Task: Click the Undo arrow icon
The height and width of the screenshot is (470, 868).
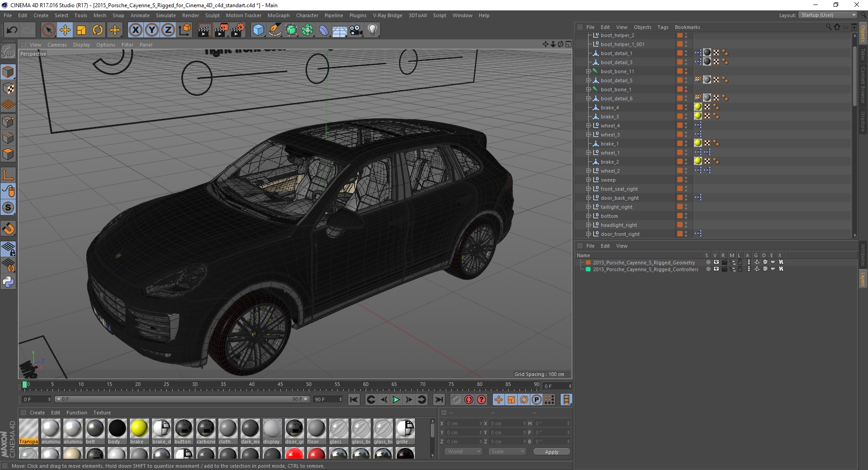Action: [12, 30]
